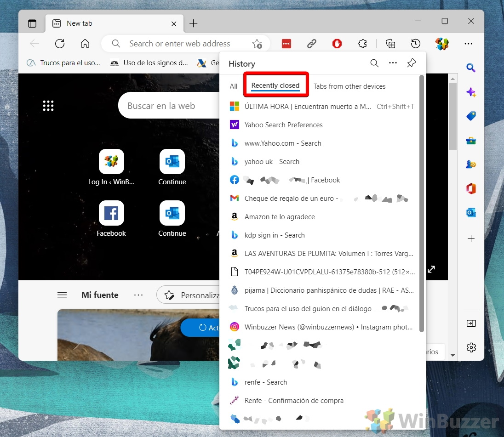Click the page scrollbar down arrow

[x=452, y=355]
